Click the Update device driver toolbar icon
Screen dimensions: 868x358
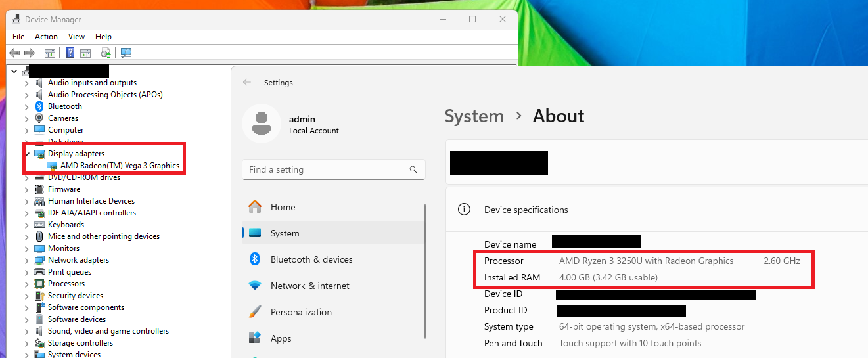[105, 53]
